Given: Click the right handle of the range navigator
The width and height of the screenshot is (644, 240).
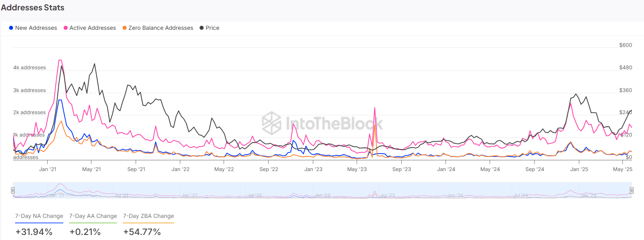Looking at the screenshot, I should point(632,190).
